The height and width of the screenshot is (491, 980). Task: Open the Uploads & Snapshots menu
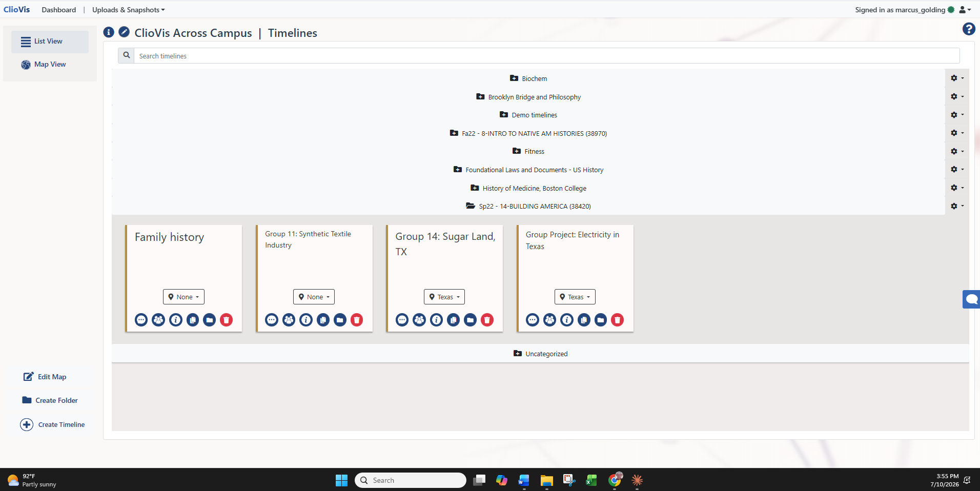tap(129, 10)
